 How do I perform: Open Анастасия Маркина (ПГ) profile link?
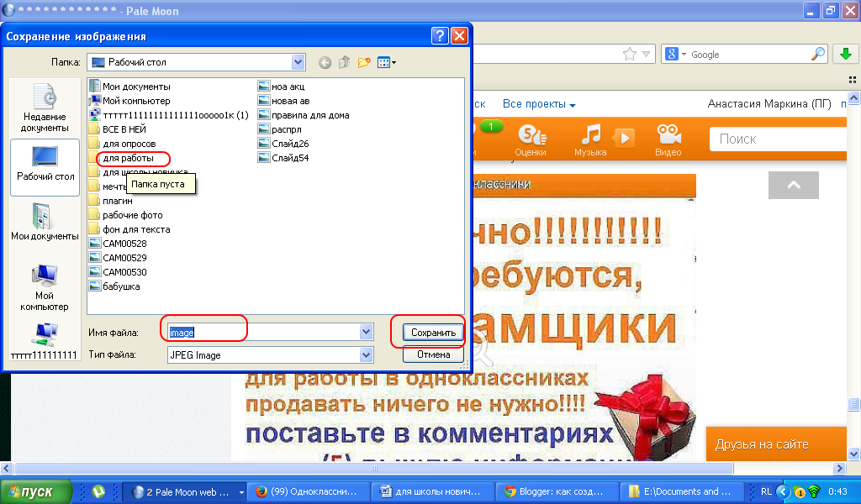click(x=769, y=103)
